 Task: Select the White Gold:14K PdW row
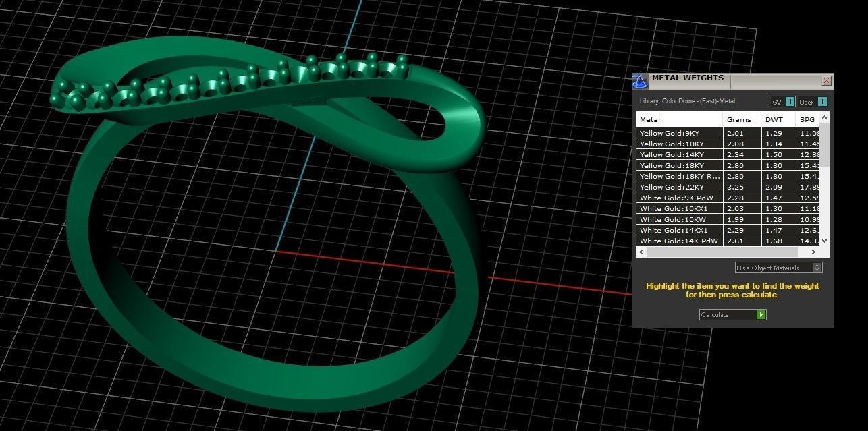point(728,241)
